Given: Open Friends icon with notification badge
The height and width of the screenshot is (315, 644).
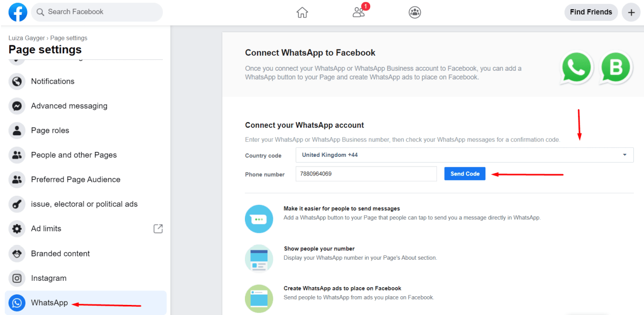Looking at the screenshot, I should 359,12.
